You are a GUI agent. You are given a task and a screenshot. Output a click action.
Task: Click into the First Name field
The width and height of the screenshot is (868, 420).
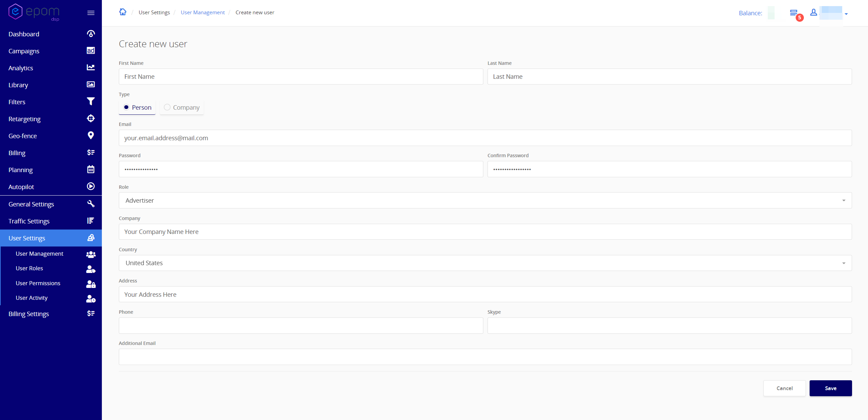(301, 77)
